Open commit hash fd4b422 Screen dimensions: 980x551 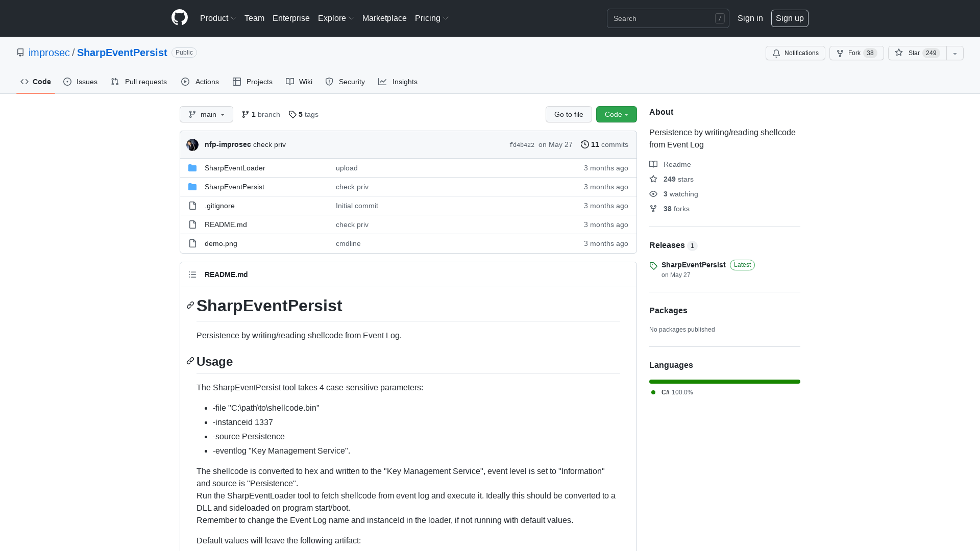coord(522,145)
